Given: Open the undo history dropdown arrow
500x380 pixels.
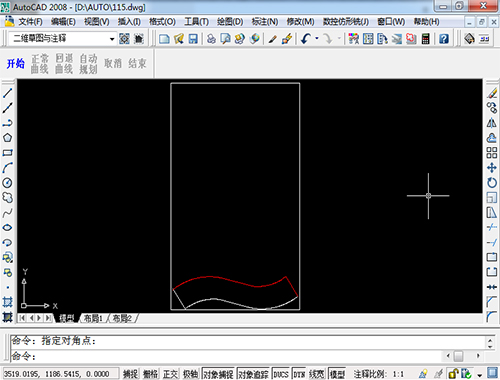Looking at the screenshot, I should (x=317, y=39).
